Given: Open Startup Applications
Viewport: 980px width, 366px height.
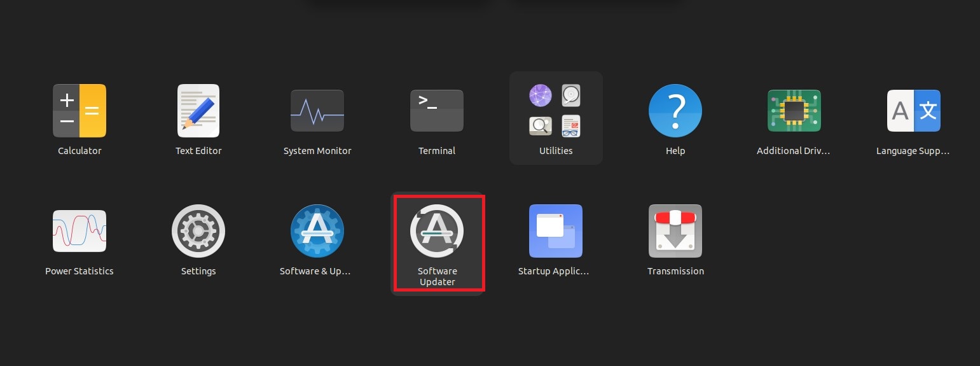Looking at the screenshot, I should click(556, 231).
